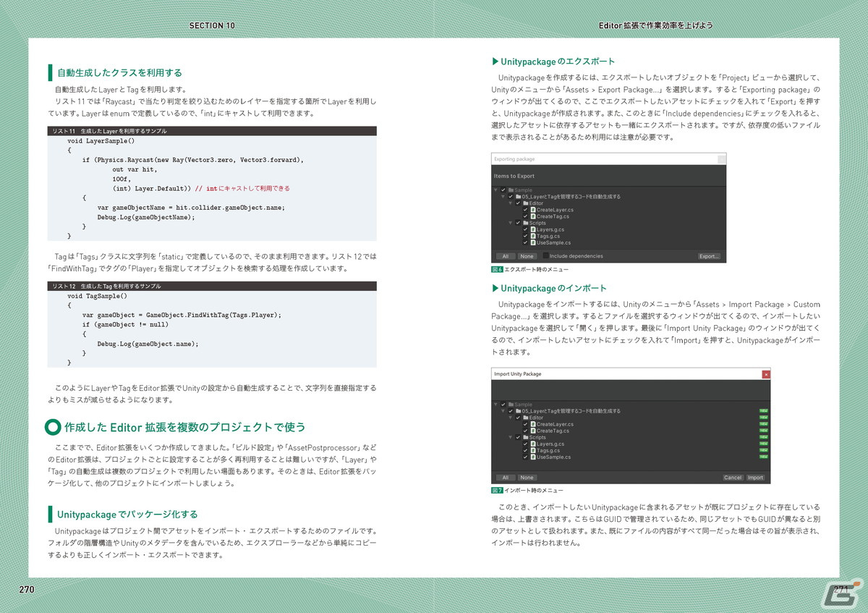Click the Items to Export header
This screenshot has width=868, height=613.
(x=514, y=176)
